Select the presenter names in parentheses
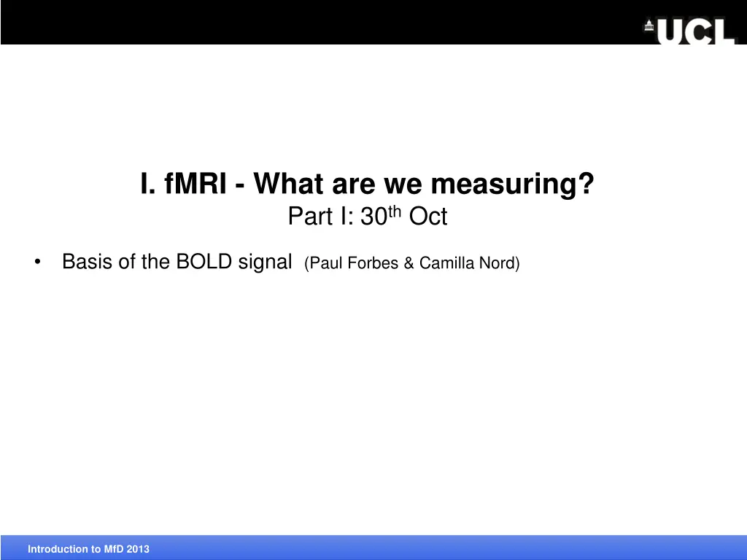747x560 pixels. point(412,263)
